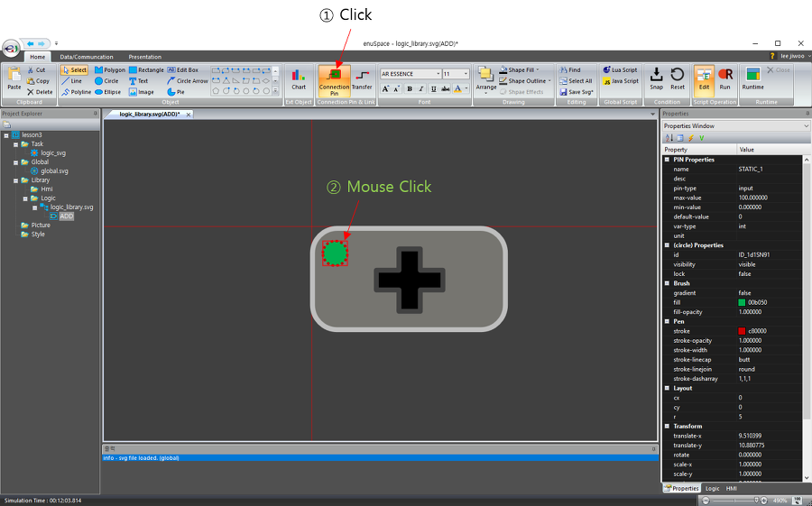Toggle Edit script operation mode

tap(704, 79)
